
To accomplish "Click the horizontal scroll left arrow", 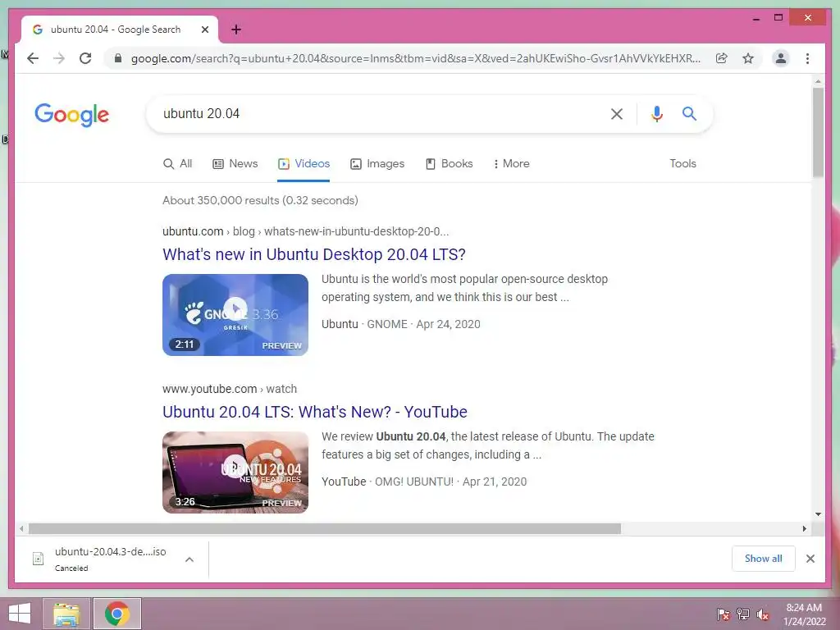I will click(21, 529).
